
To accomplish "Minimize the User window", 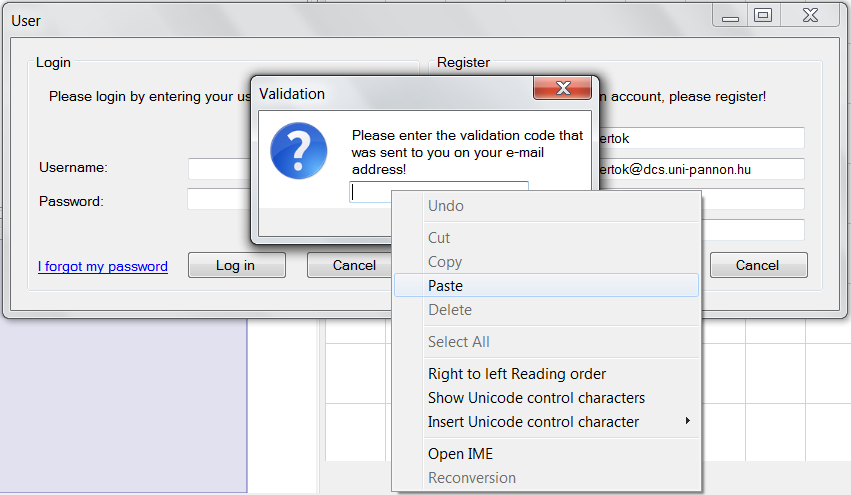I will point(732,15).
